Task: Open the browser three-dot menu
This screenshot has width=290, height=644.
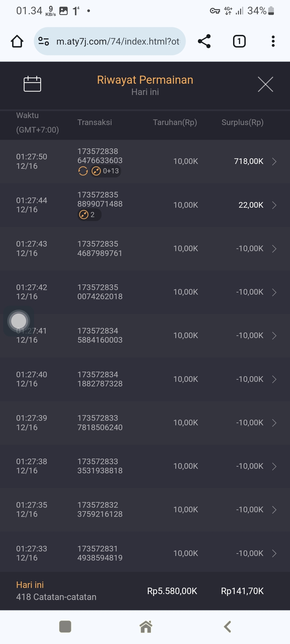Action: 273,41
